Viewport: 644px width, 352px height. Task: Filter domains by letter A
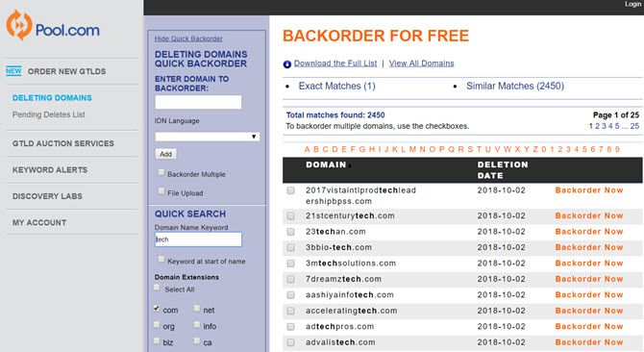click(307, 149)
